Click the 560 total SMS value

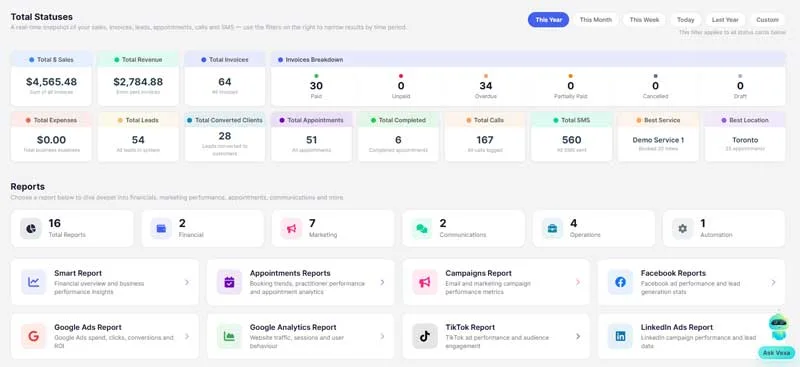coord(571,140)
